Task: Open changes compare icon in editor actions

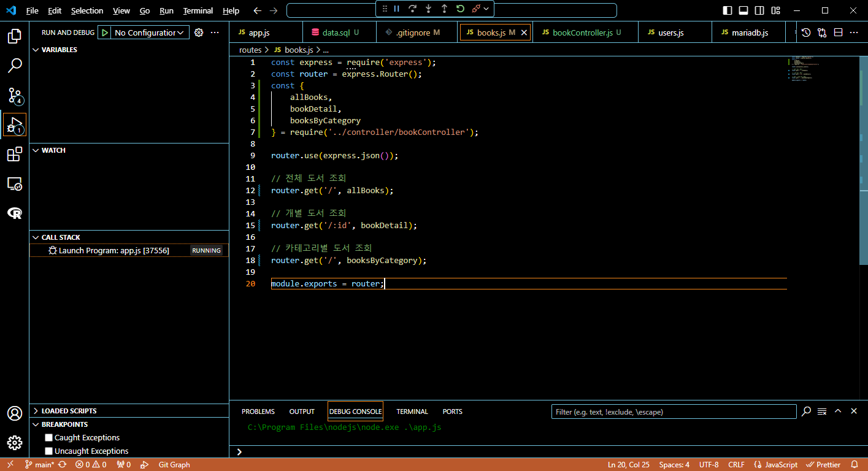Action: (822, 33)
